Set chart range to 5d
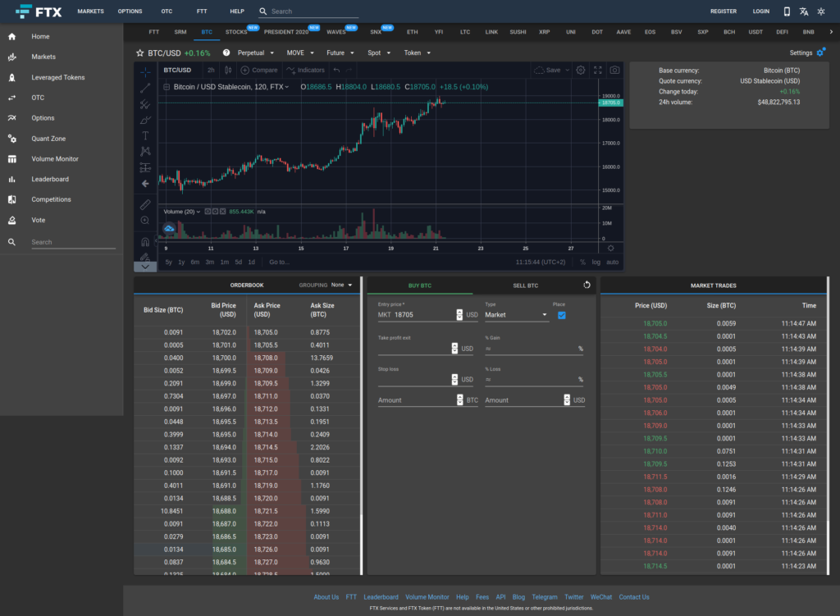The width and height of the screenshot is (840, 616). pyautogui.click(x=239, y=262)
